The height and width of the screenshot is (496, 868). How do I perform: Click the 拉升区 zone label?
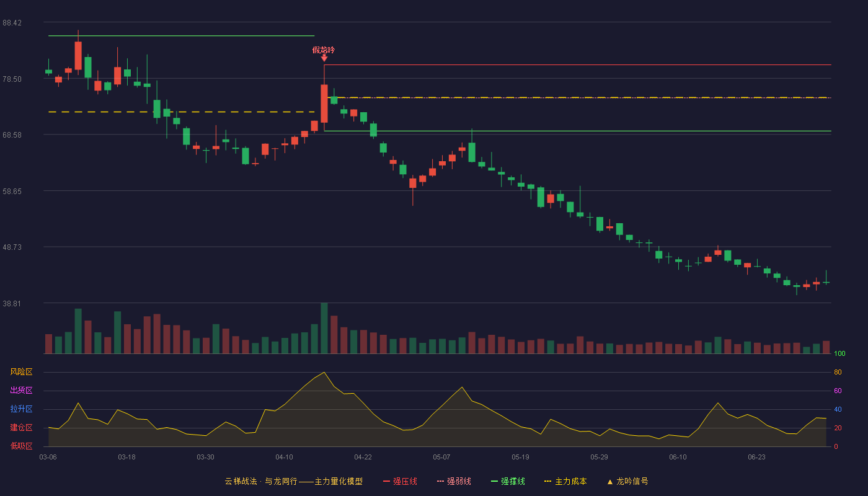pos(21,409)
